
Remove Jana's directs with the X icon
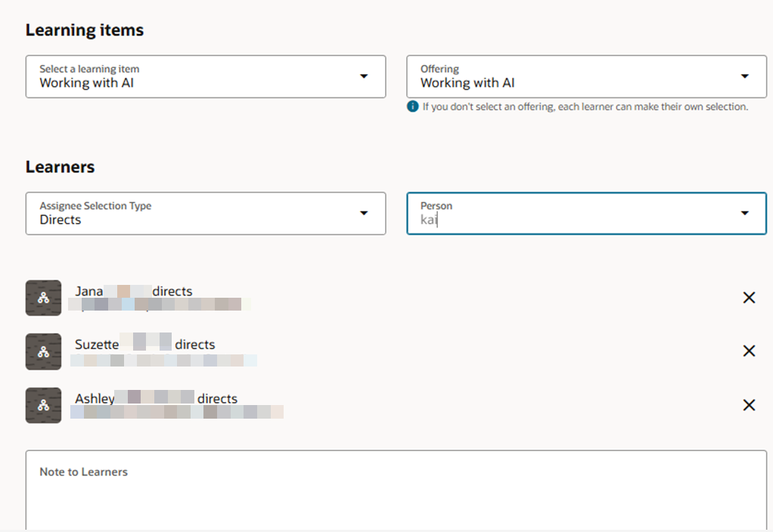tap(749, 298)
